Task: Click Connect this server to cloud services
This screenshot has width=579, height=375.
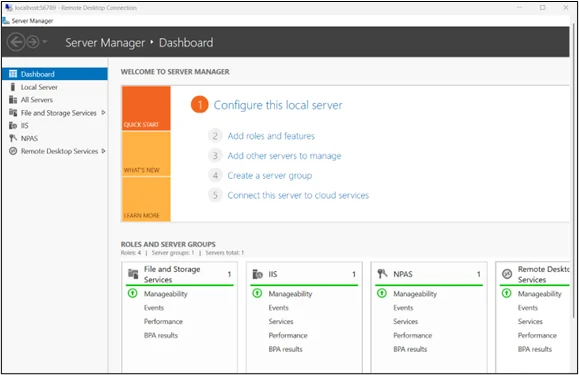Action: pos(298,195)
